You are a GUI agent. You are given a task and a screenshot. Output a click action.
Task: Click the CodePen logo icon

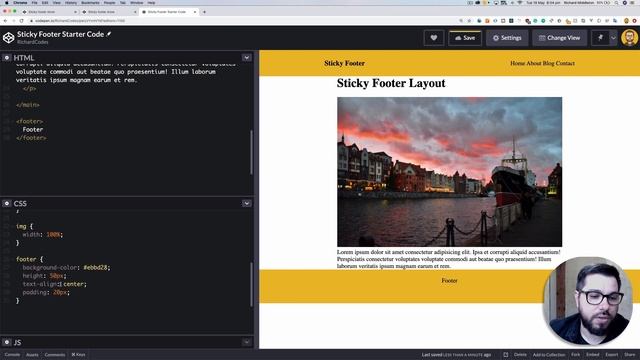coord(9,38)
